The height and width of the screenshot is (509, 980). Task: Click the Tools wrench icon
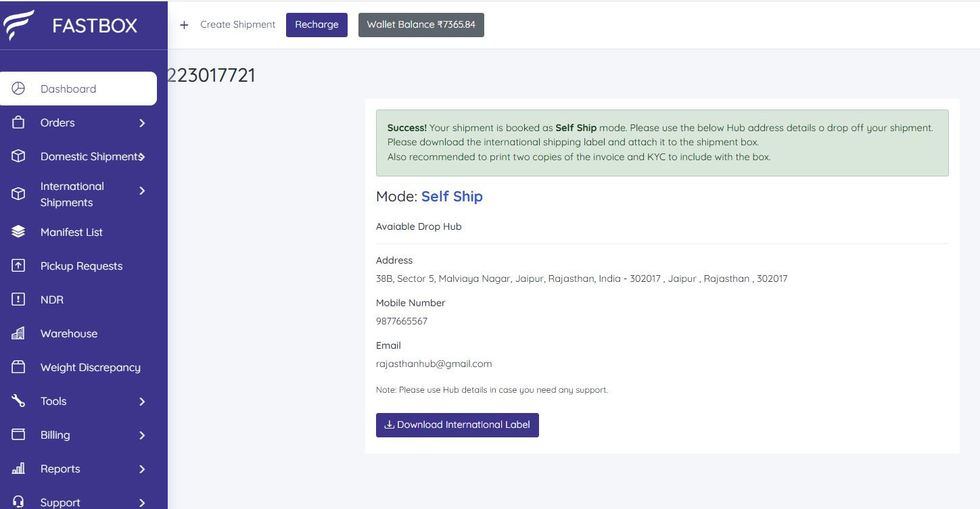point(18,401)
